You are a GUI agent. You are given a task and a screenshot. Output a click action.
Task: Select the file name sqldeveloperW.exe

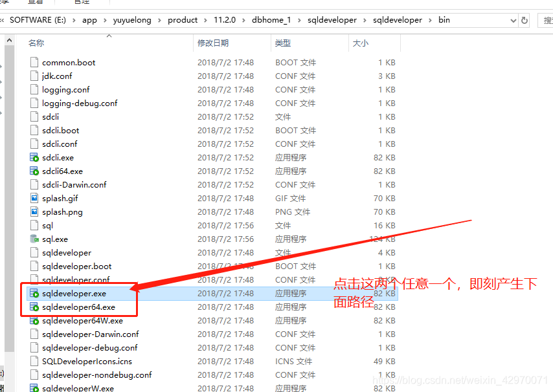78,389
